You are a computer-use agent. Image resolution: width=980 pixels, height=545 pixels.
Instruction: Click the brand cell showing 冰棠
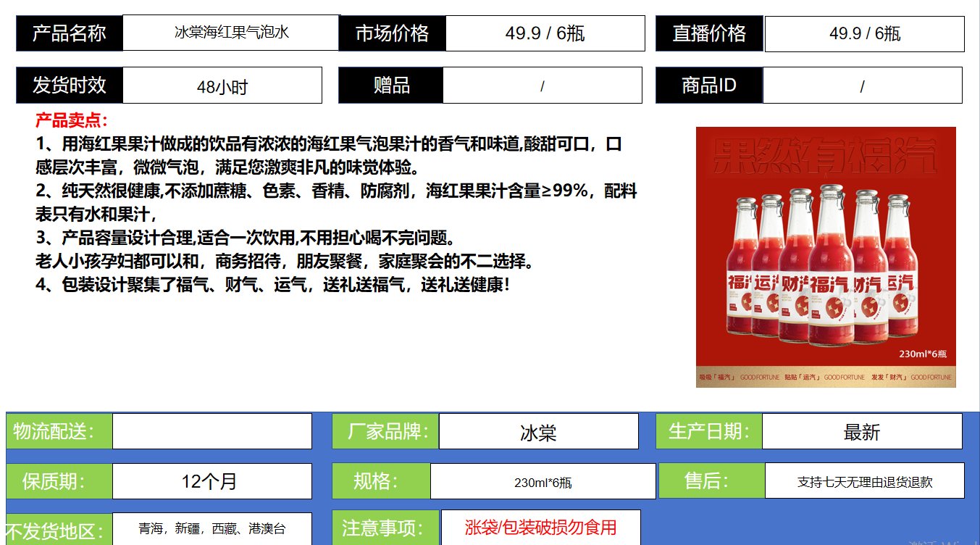click(x=538, y=432)
